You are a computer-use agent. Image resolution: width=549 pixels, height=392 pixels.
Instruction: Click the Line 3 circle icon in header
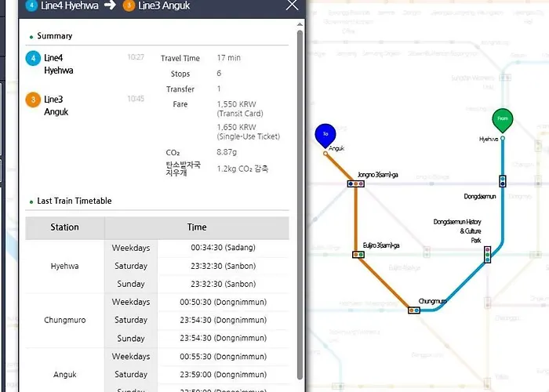click(x=129, y=5)
